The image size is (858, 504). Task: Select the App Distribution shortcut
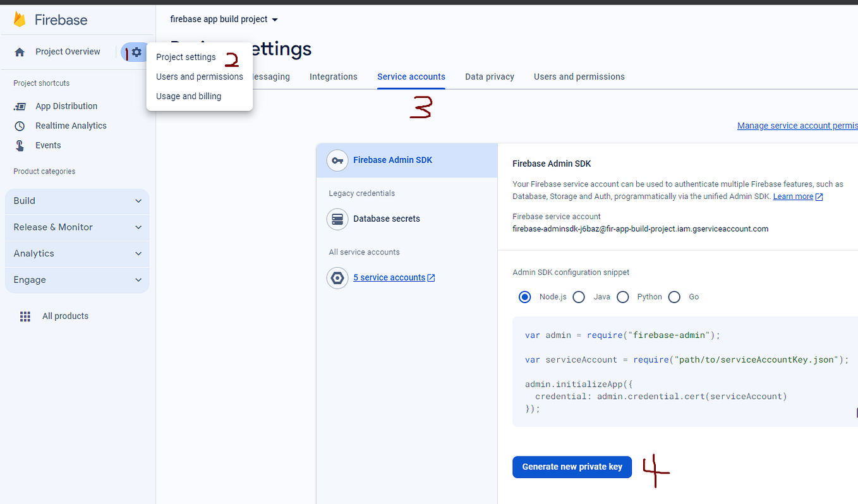coord(66,105)
